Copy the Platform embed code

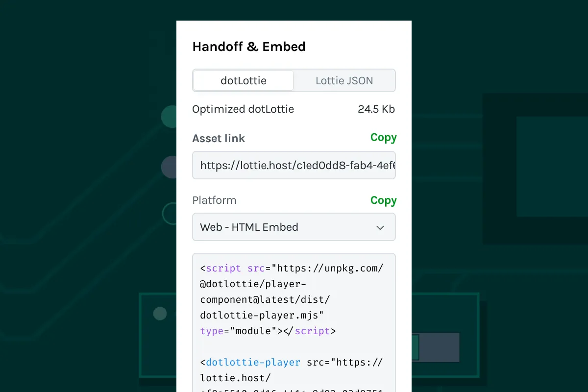point(383,200)
